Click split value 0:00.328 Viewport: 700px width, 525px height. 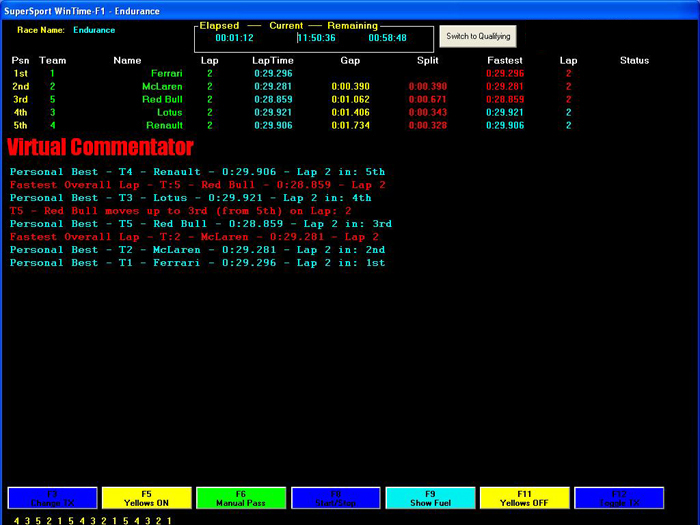coord(428,125)
